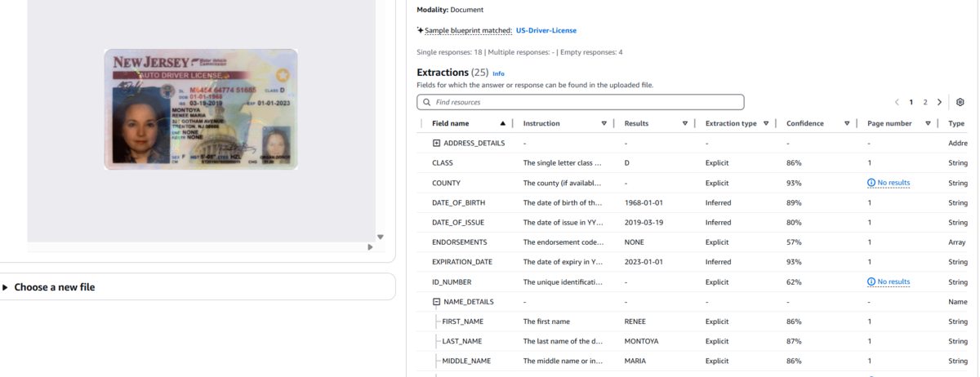Click the magnifier icon in search box

tap(426, 102)
